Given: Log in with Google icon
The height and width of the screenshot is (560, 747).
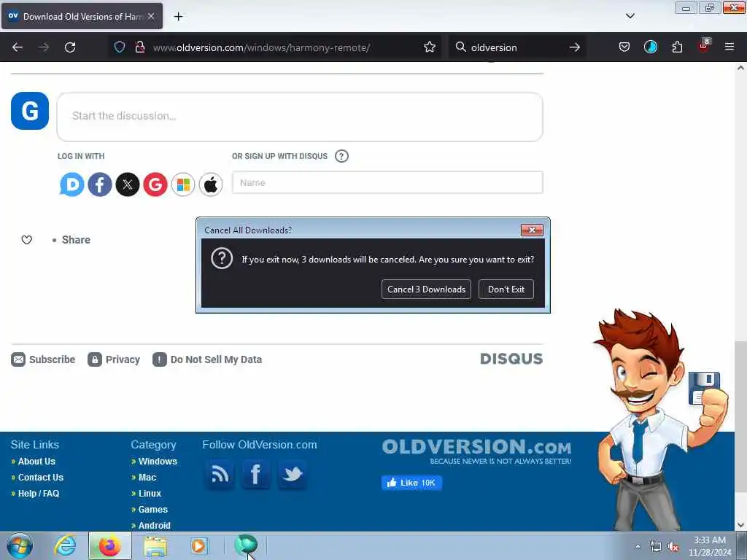Looking at the screenshot, I should point(155,184).
